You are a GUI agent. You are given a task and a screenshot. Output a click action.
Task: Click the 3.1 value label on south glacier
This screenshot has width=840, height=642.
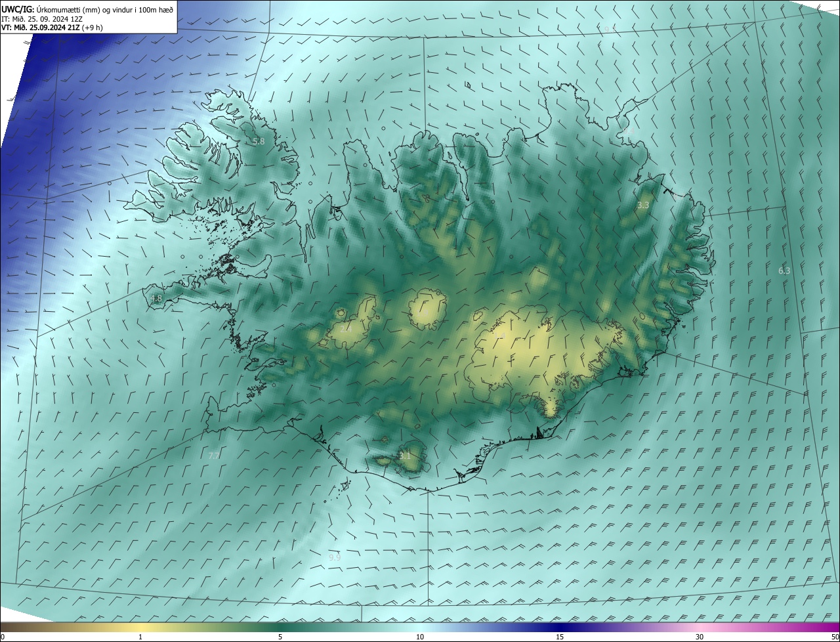[x=404, y=456]
